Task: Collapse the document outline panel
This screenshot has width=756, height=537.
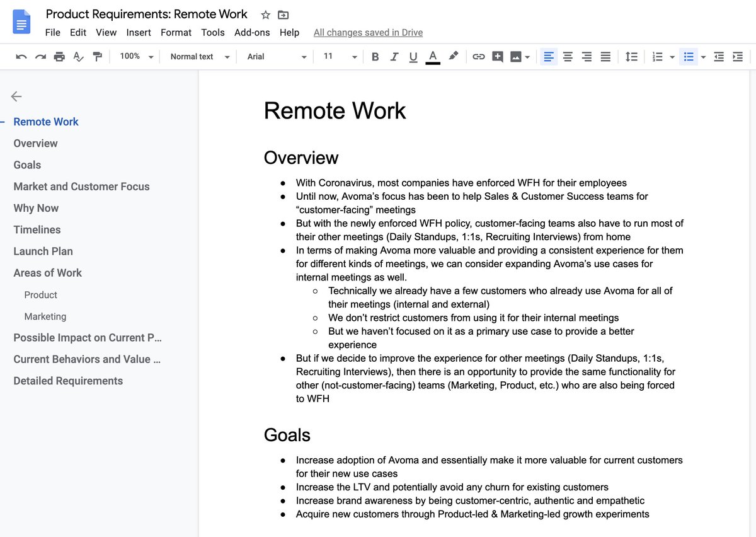Action: [15, 96]
